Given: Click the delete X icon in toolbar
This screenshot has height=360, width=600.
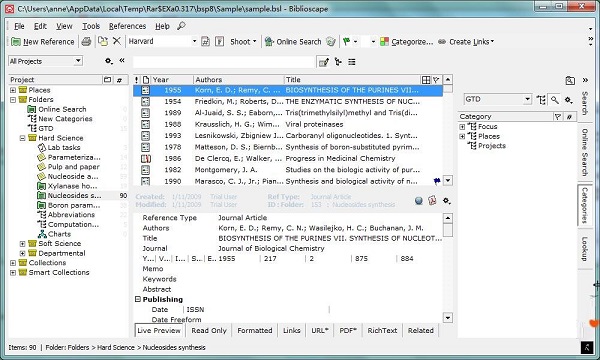Looking at the screenshot, I should [117, 41].
